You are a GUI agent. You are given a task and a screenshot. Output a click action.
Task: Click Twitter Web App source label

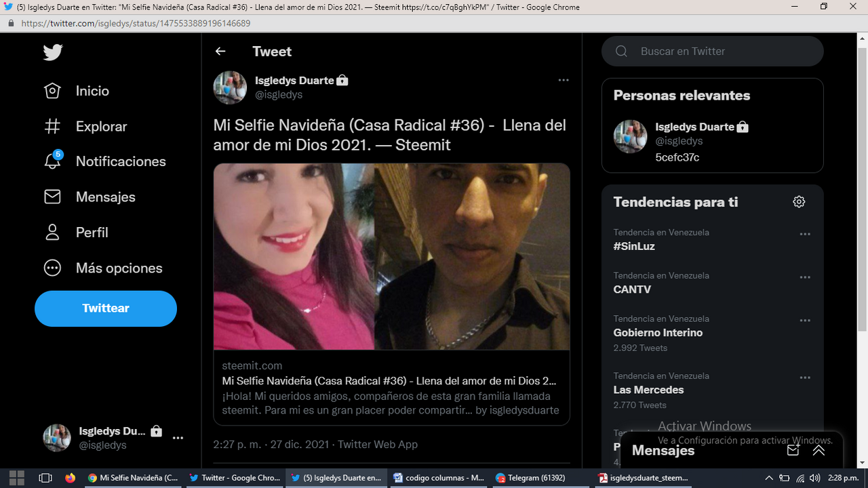point(378,445)
